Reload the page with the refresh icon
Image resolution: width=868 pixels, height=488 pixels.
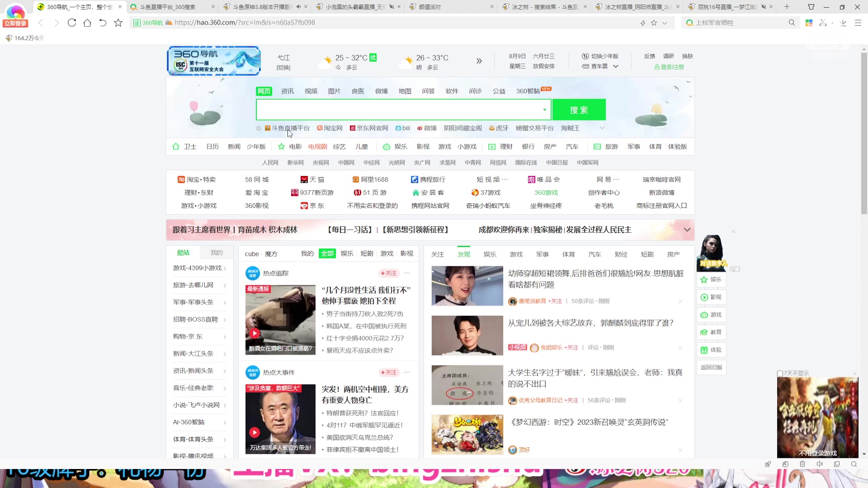(x=71, y=23)
